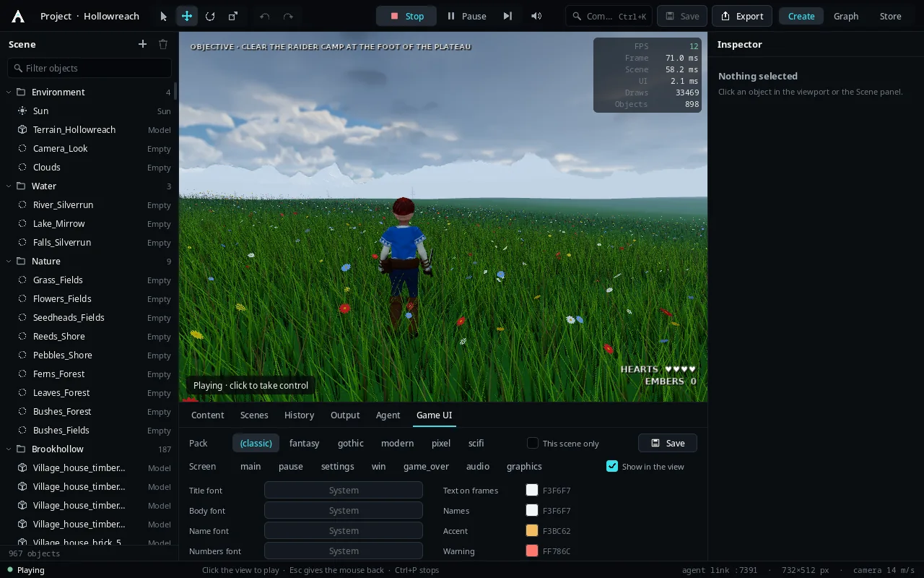Pause the game playback

coord(466,16)
